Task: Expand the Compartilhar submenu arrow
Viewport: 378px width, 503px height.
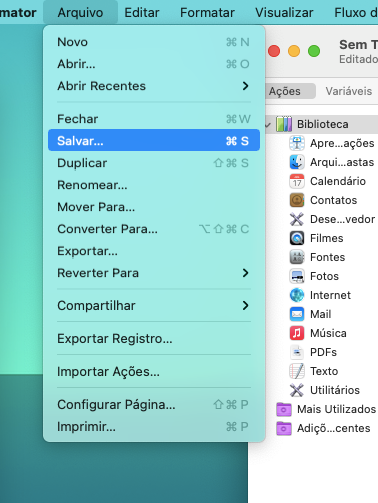Action: click(x=246, y=305)
